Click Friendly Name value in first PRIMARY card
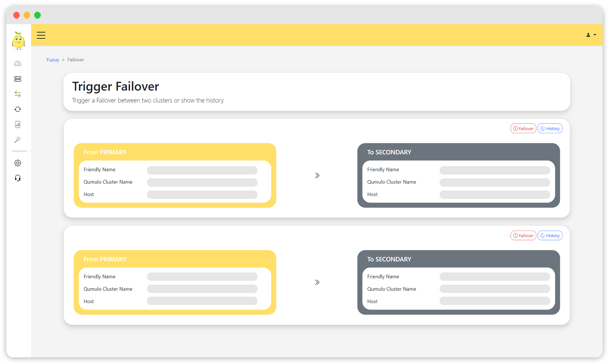This screenshot has height=364, width=609. 202,170
